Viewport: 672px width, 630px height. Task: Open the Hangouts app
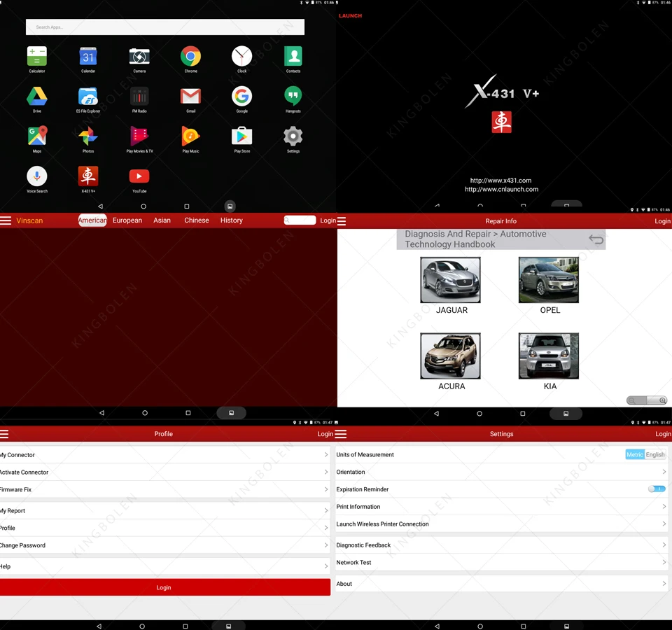pos(293,96)
